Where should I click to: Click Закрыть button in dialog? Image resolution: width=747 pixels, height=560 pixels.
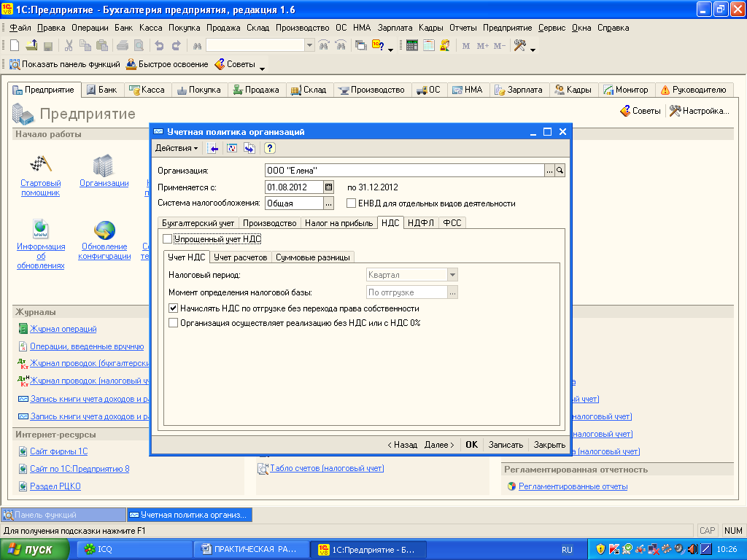(x=549, y=445)
